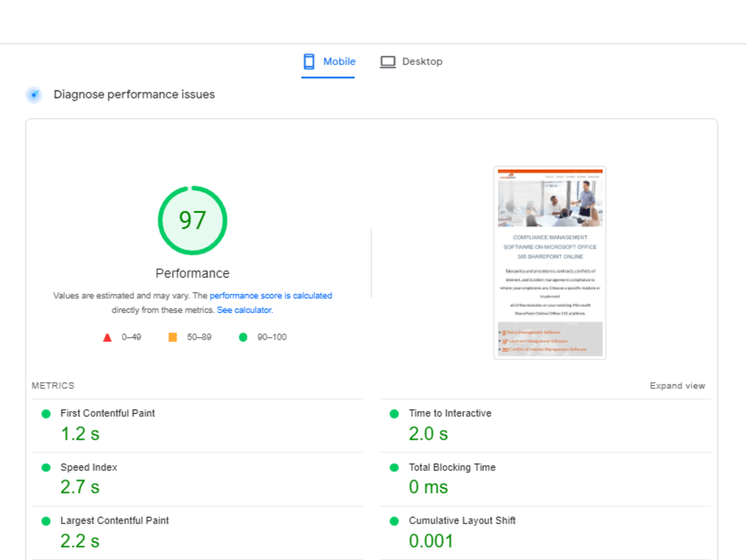The image size is (747, 560).
Task: Click the Speed Index label
Action: point(89,467)
